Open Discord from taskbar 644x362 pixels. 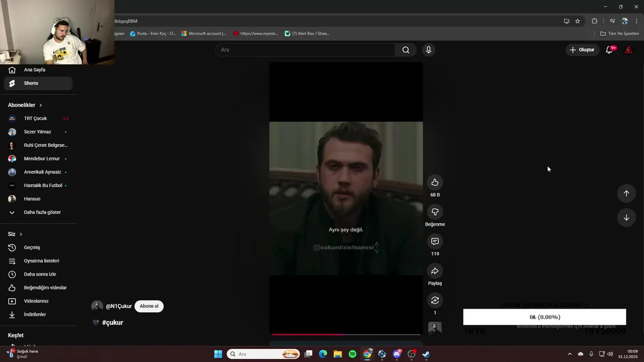point(396,354)
